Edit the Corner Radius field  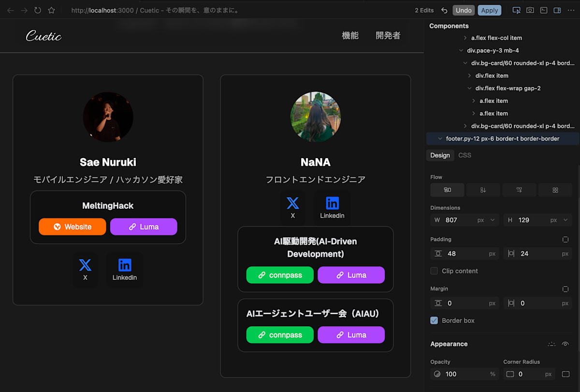(x=530, y=374)
